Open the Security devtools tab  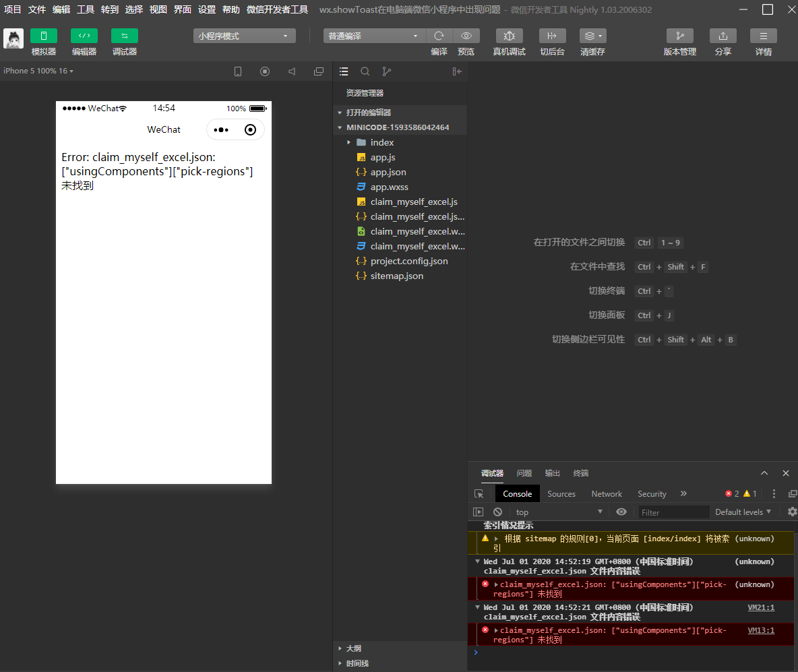[652, 494]
